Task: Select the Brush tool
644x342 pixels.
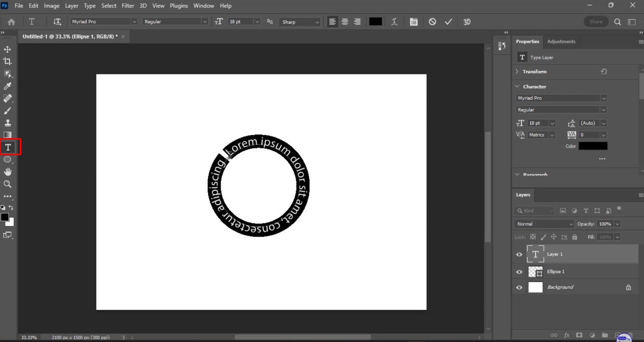Action: pyautogui.click(x=7, y=110)
